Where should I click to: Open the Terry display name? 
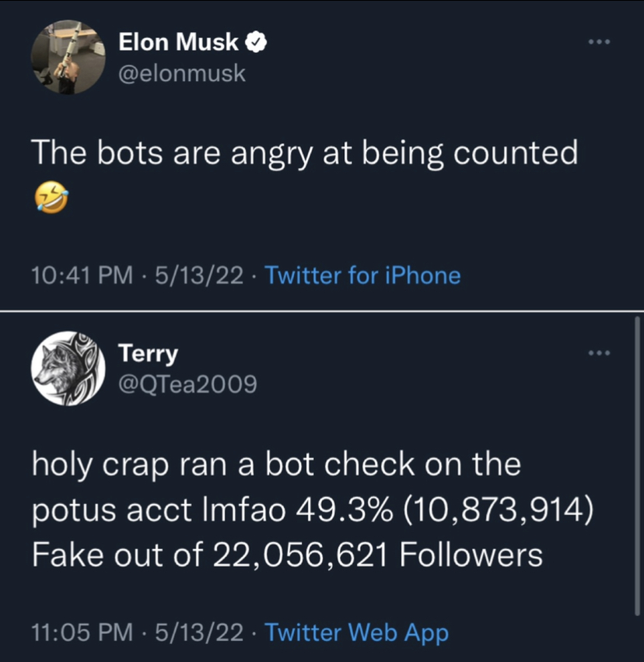[x=148, y=353]
